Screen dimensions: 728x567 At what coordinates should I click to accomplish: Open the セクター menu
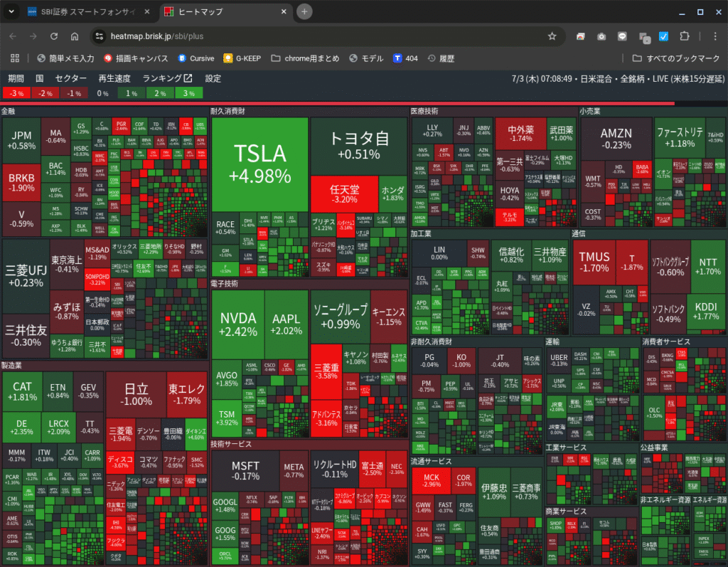coord(70,78)
